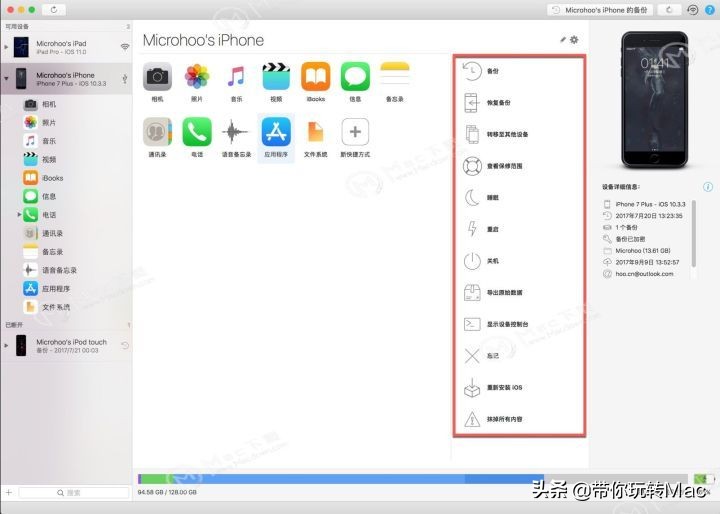
Task: Click the storage usage bar at the bottom
Action: [x=412, y=479]
